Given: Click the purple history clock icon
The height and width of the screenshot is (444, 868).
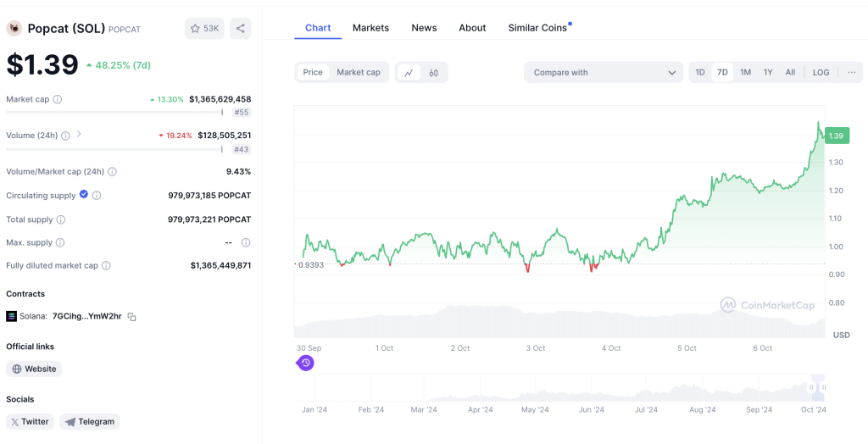Looking at the screenshot, I should tap(305, 364).
